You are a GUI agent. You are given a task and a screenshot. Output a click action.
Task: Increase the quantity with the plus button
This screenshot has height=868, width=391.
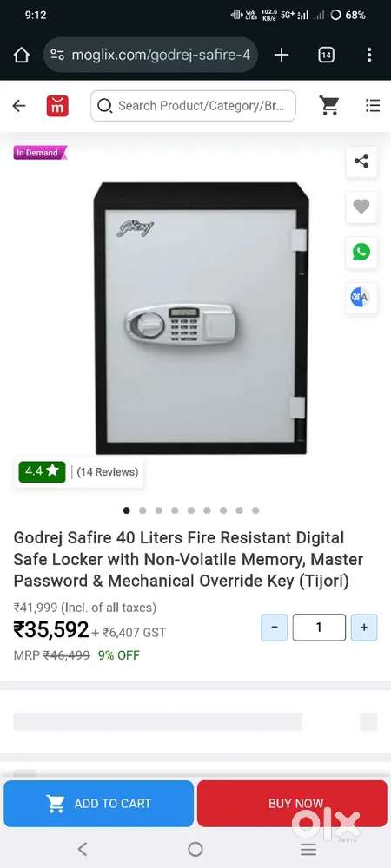point(364,628)
